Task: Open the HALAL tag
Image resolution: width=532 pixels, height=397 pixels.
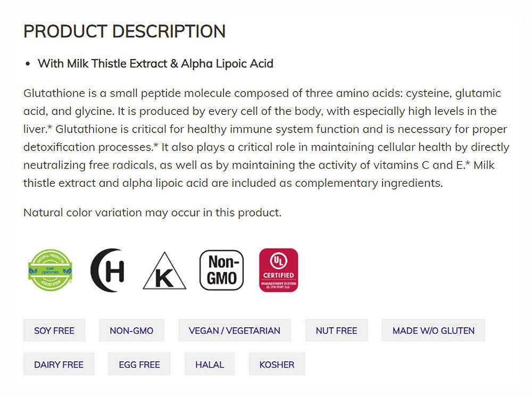Action: click(210, 365)
